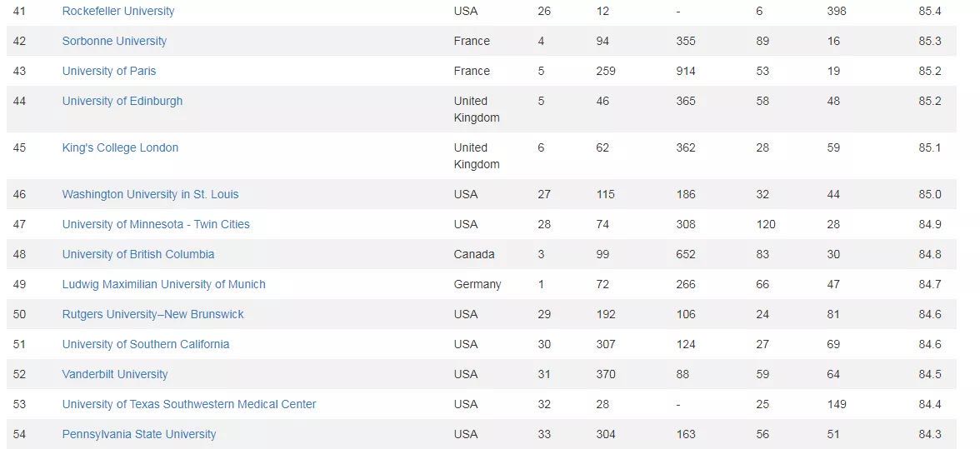This screenshot has height=449, width=980.
Task: Click the University of British Columbia link
Action: (x=138, y=254)
